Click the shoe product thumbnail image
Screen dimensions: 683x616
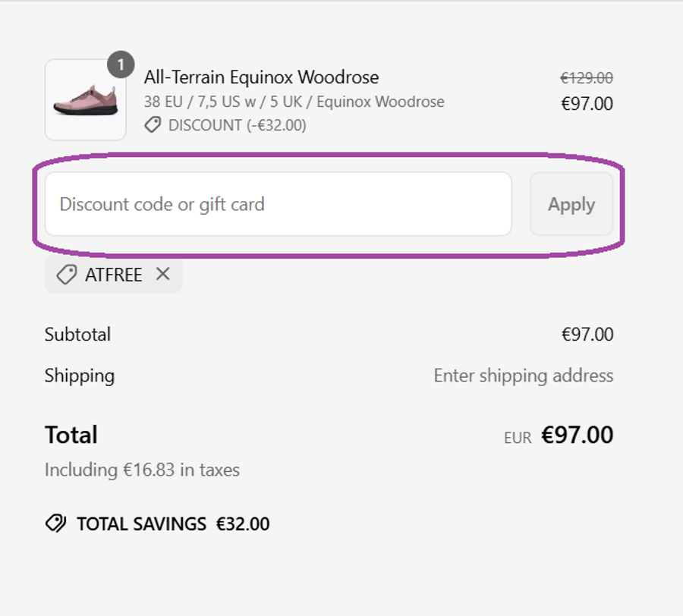coord(85,101)
